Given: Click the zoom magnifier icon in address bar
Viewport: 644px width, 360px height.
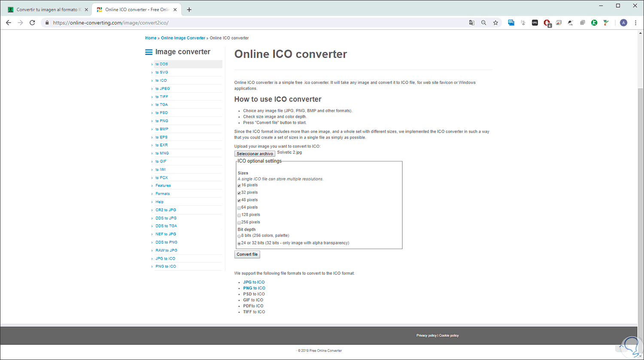Looking at the screenshot, I should click(x=483, y=23).
